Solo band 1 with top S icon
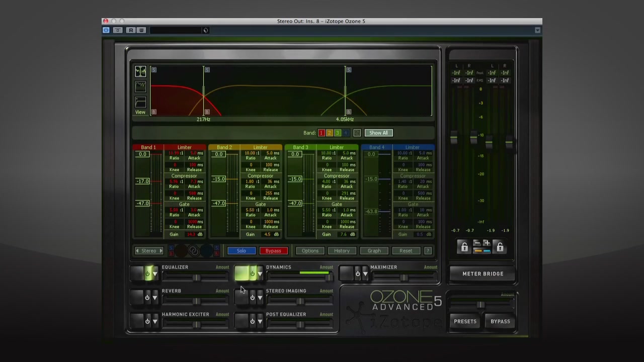This screenshot has width=644, height=362. 153,70
